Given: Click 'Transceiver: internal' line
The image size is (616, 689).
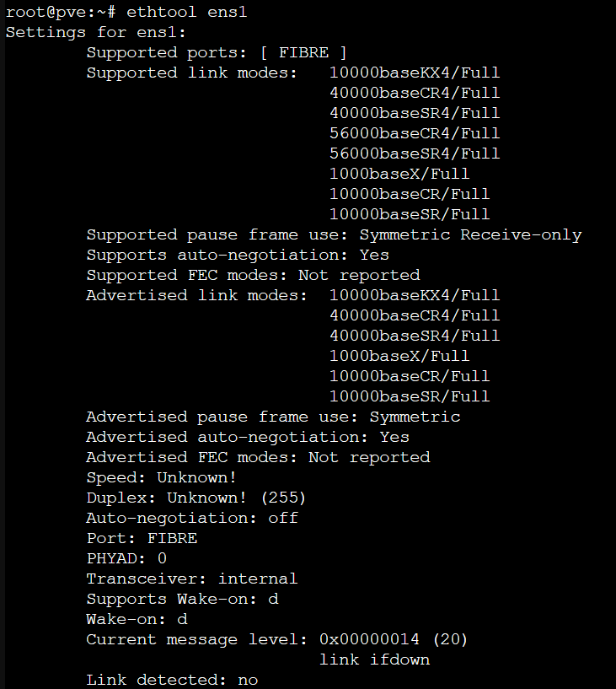Looking at the screenshot, I should (192, 579).
